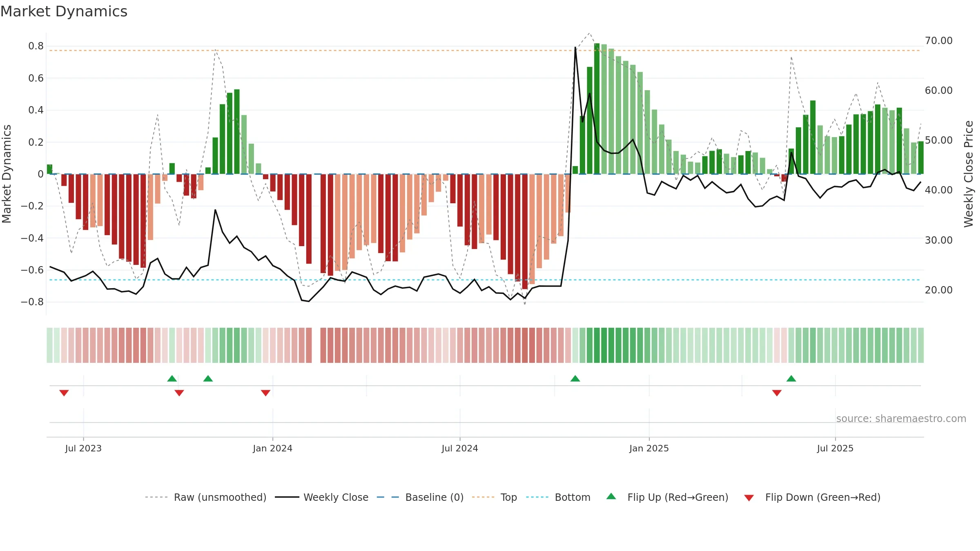Click the 40.00 right axis price label
Image resolution: width=980 pixels, height=551 pixels.
click(939, 190)
